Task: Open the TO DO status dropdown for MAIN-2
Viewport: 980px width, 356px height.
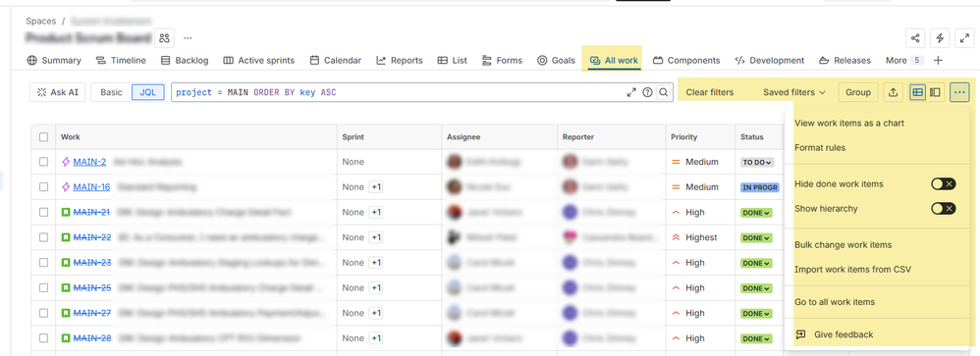Action: point(757,163)
